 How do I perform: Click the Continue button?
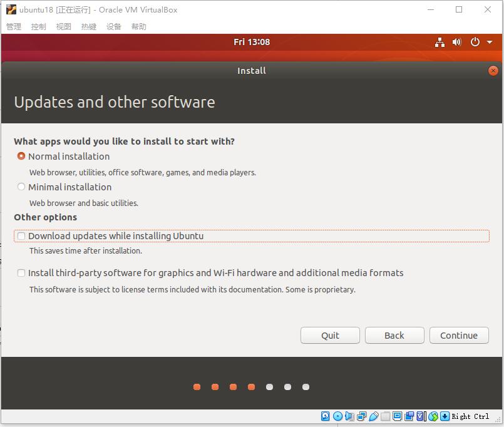click(x=459, y=336)
